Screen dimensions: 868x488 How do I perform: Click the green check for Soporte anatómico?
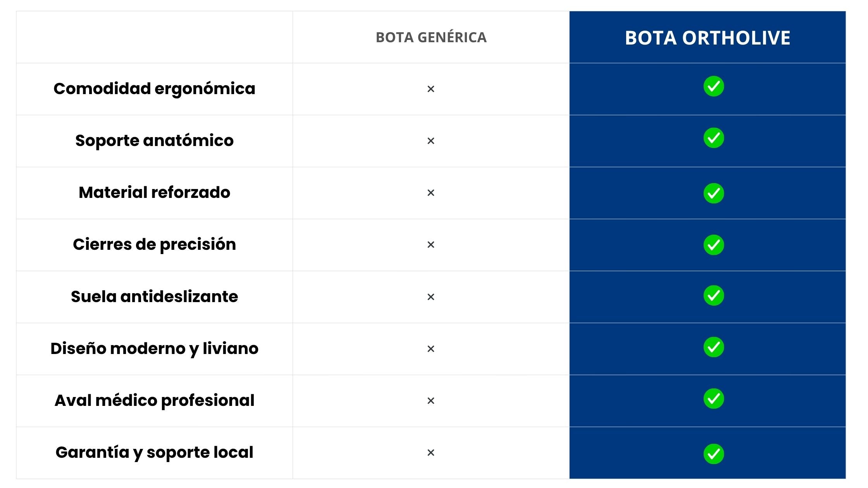point(713,138)
